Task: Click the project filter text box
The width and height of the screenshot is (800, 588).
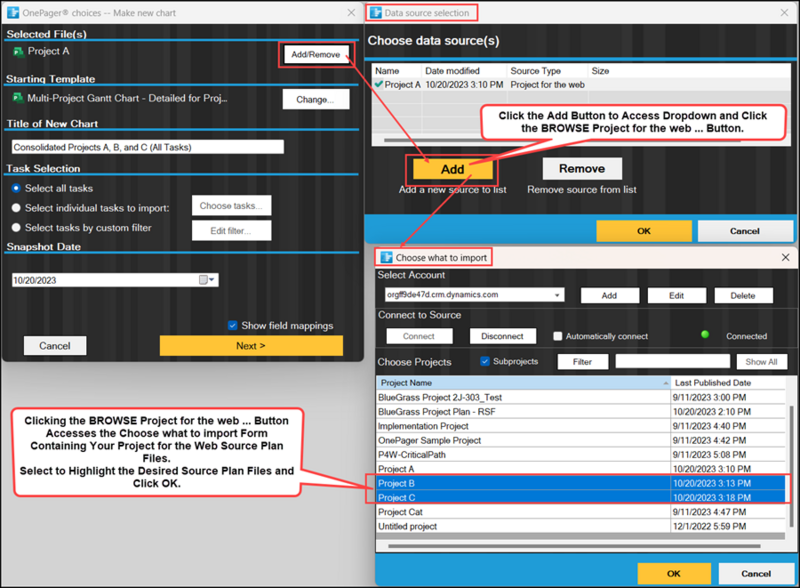Action: pyautogui.click(x=672, y=361)
